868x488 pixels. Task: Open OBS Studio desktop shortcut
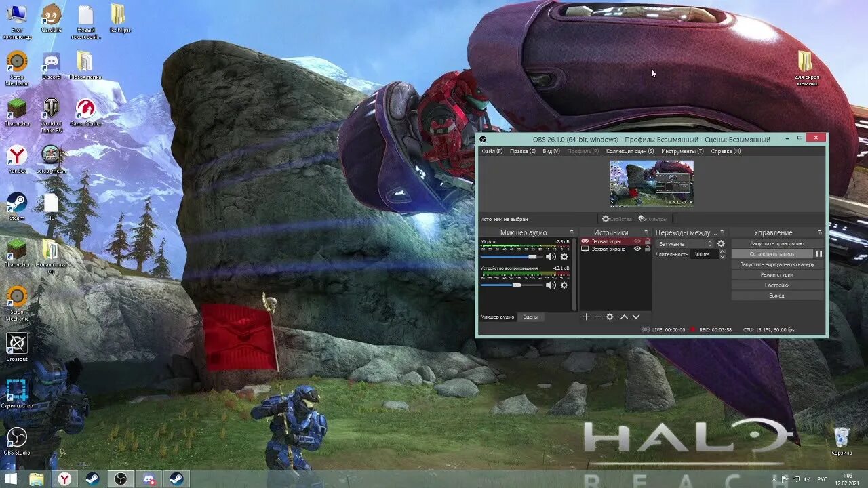17,441
